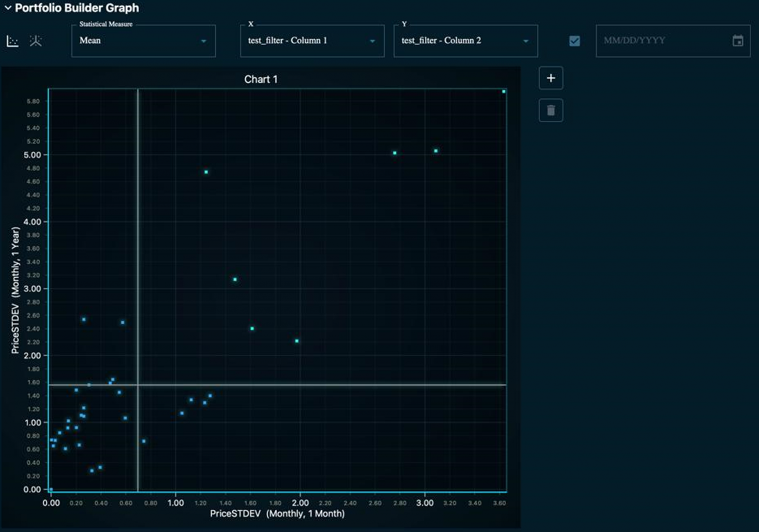This screenshot has height=532, width=759.
Task: Open the Statistical Measure dropdown
Action: pyautogui.click(x=203, y=41)
